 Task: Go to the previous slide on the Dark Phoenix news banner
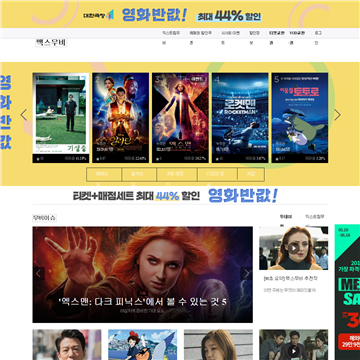pos(38,274)
